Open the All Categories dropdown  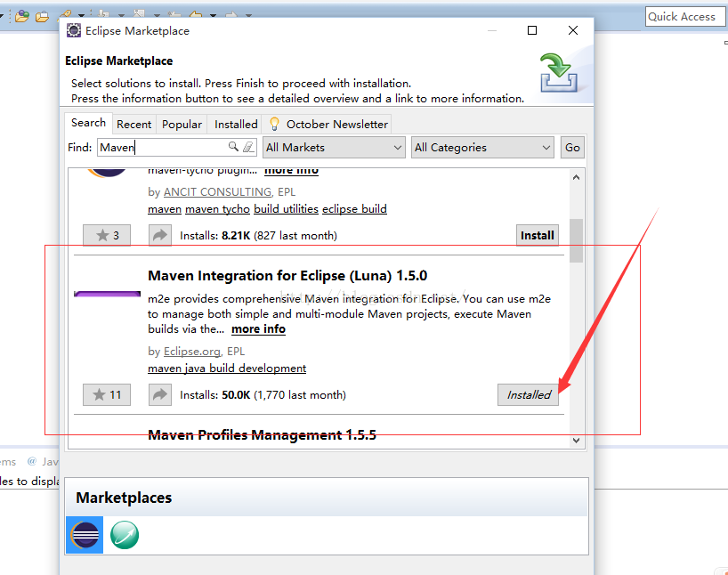coord(482,147)
